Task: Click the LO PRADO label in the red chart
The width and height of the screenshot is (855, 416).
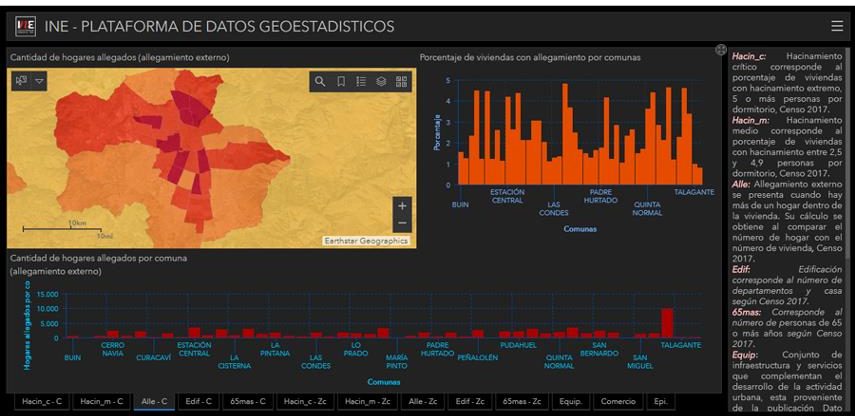Action: tap(356, 349)
